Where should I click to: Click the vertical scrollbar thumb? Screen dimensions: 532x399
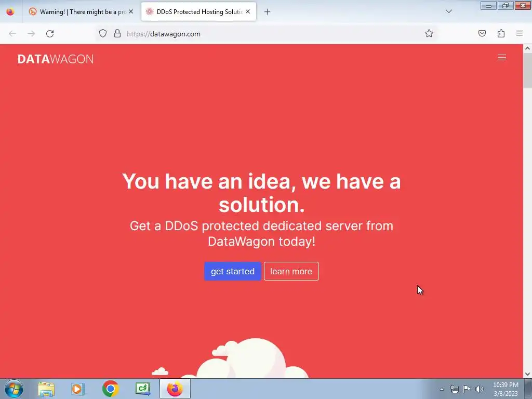[527, 70]
